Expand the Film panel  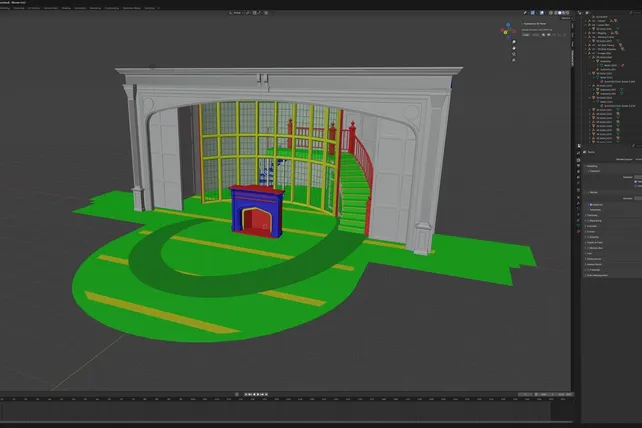589,254
